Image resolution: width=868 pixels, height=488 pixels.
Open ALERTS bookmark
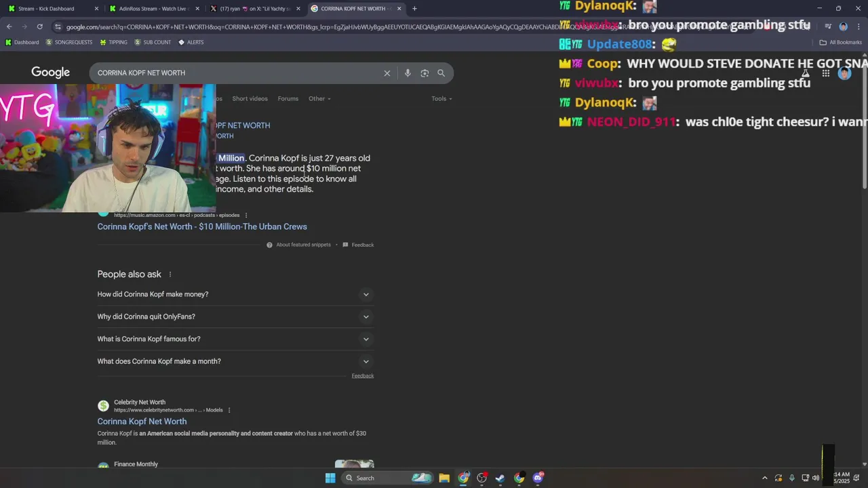click(x=191, y=42)
